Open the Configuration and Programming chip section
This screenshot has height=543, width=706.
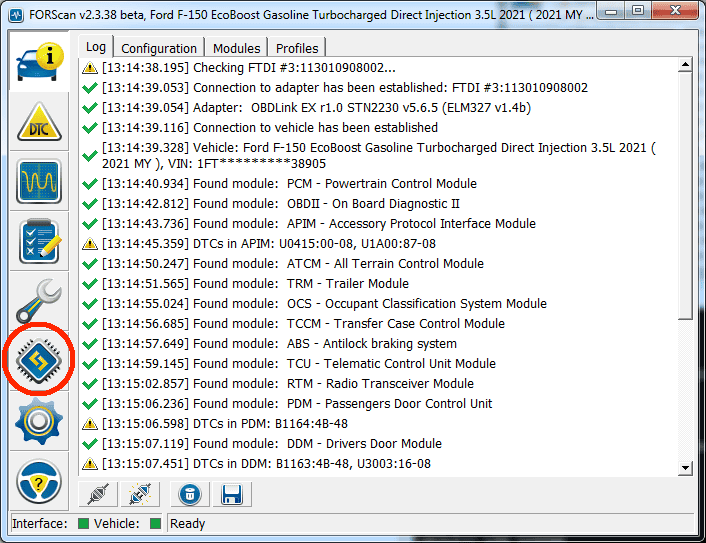[x=39, y=361]
